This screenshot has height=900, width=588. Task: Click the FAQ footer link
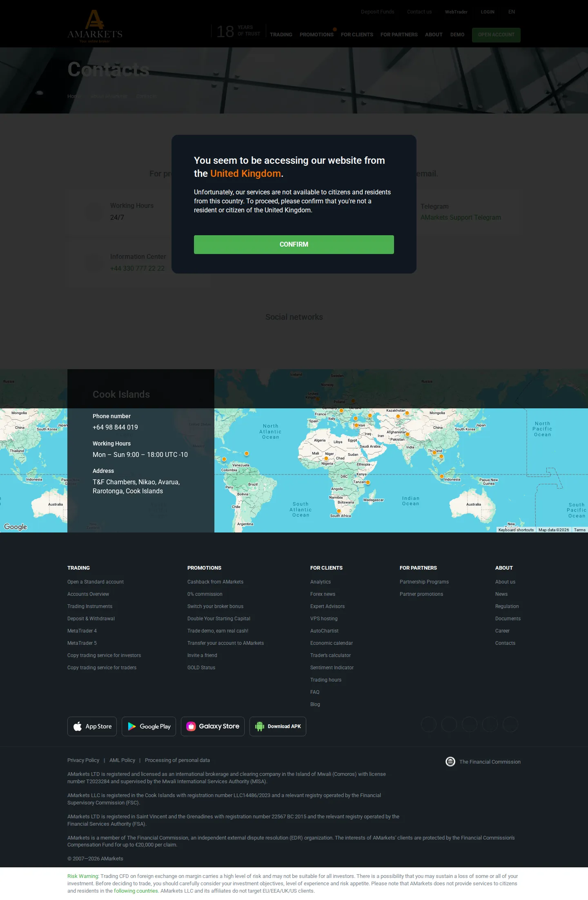pos(315,692)
